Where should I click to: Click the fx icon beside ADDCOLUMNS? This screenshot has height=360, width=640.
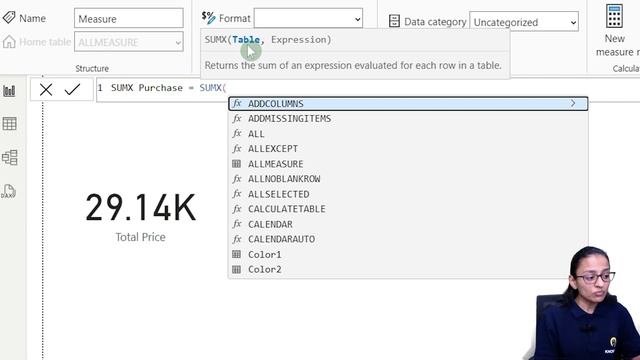pos(237,103)
